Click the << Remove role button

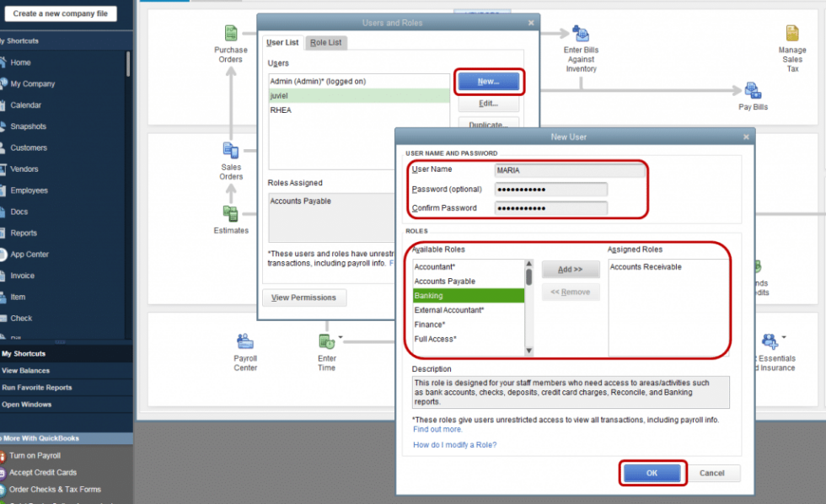571,292
